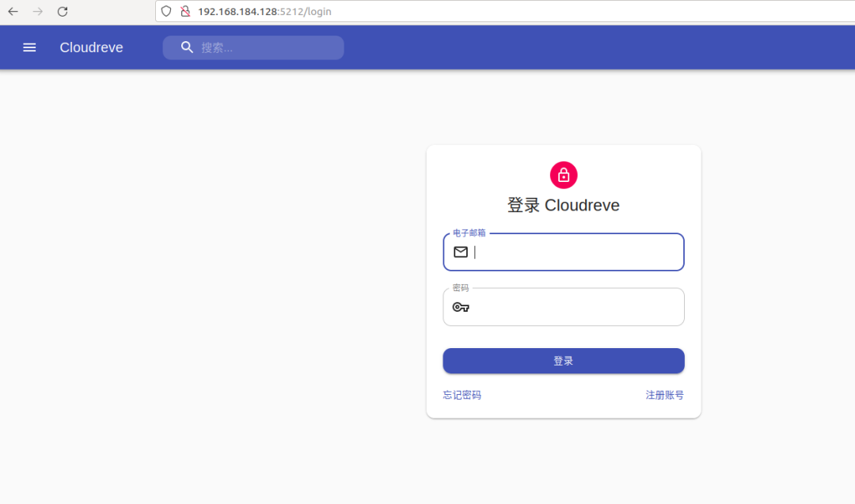
Task: Click the page reload icon
Action: click(62, 11)
